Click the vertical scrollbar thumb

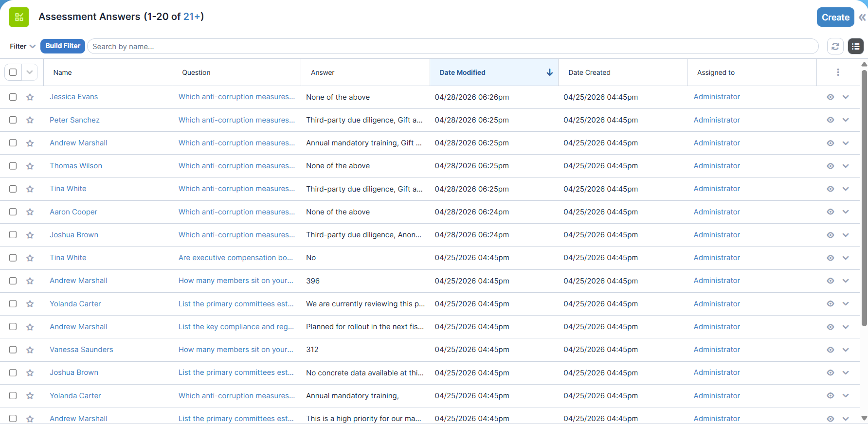[864, 198]
